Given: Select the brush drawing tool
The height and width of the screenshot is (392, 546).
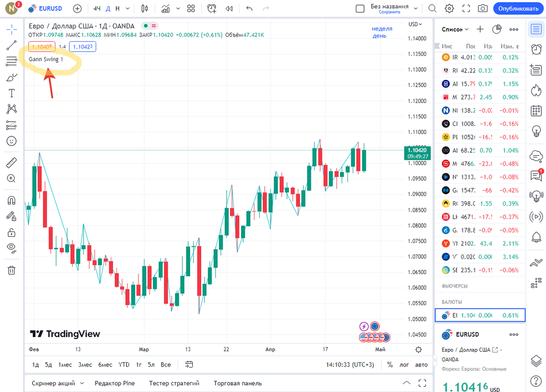Looking at the screenshot, I should pyautogui.click(x=11, y=77).
